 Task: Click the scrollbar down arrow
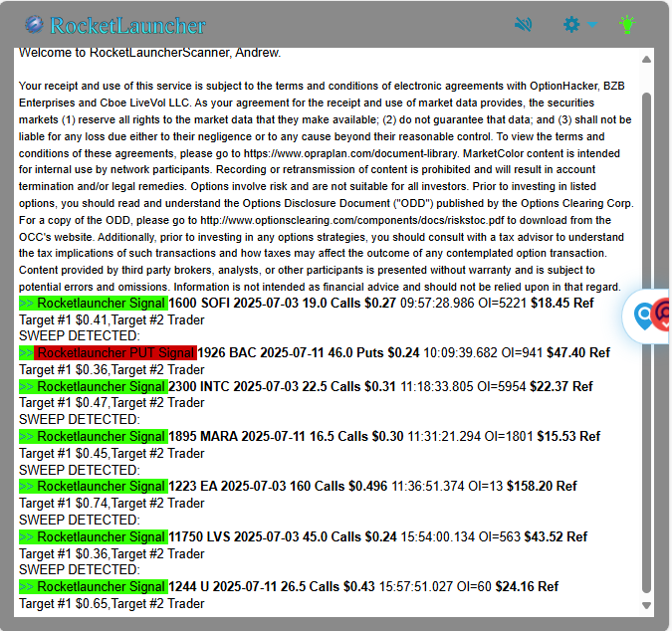click(x=647, y=605)
